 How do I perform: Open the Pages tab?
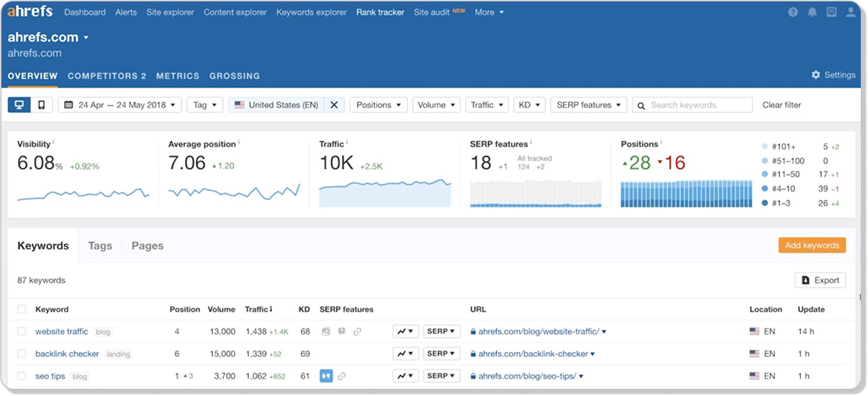pos(148,246)
